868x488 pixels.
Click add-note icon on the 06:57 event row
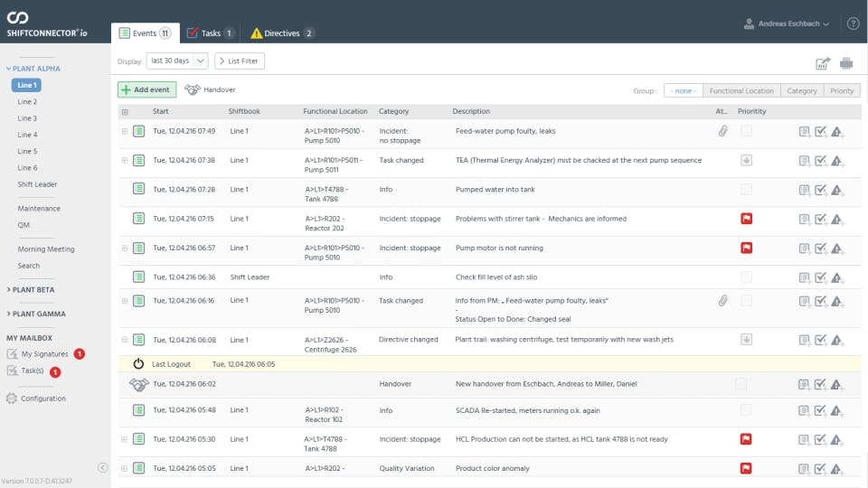(805, 248)
